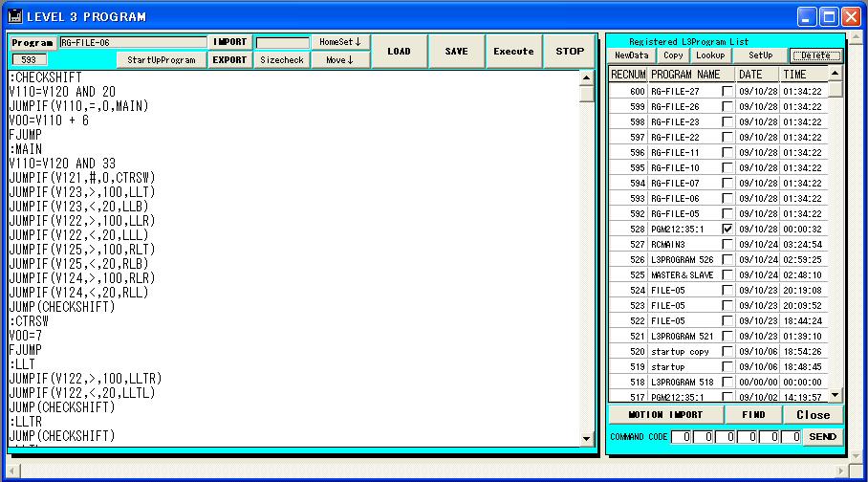Select L3PROGRAM 521 in the list

(682, 337)
